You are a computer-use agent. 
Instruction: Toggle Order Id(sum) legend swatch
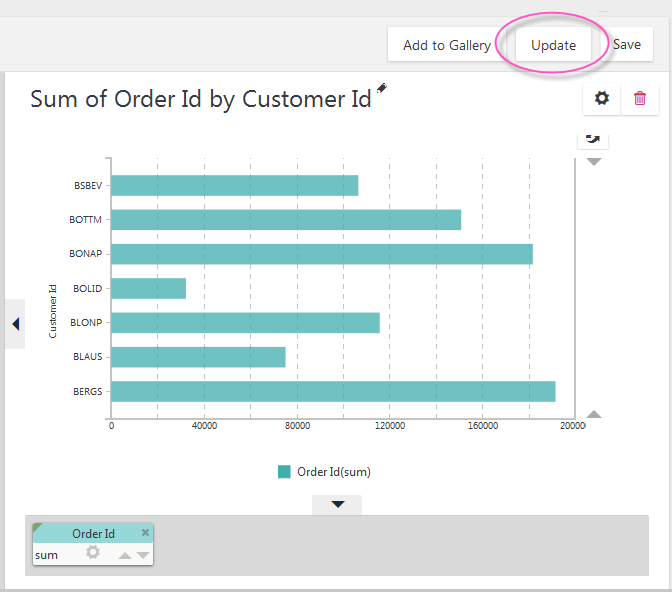(x=284, y=472)
